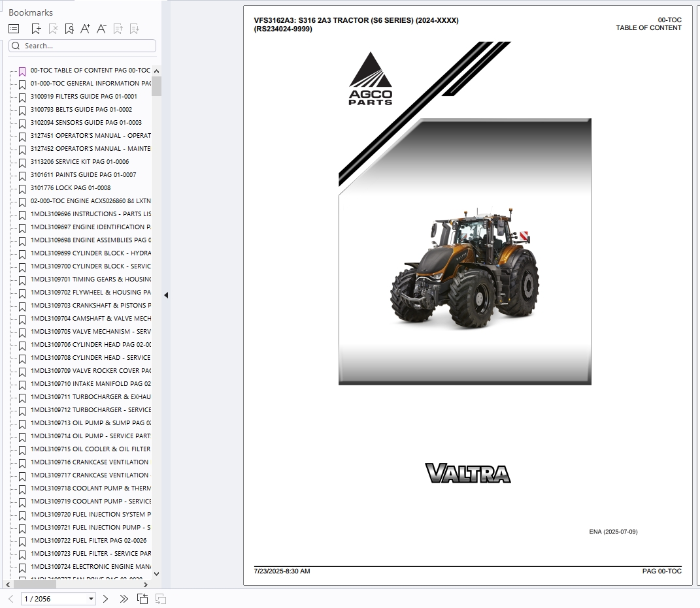Click the expand all bookmarks icon

coord(118,29)
